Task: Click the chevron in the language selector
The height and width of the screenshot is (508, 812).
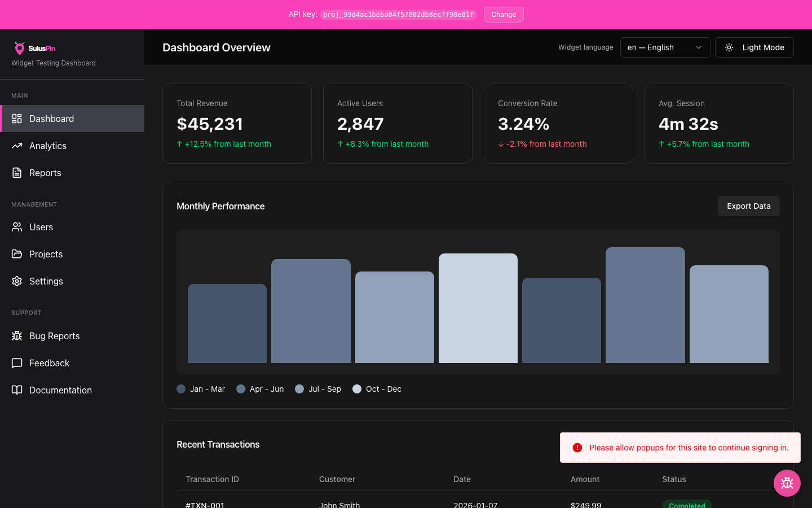Action: click(699, 47)
